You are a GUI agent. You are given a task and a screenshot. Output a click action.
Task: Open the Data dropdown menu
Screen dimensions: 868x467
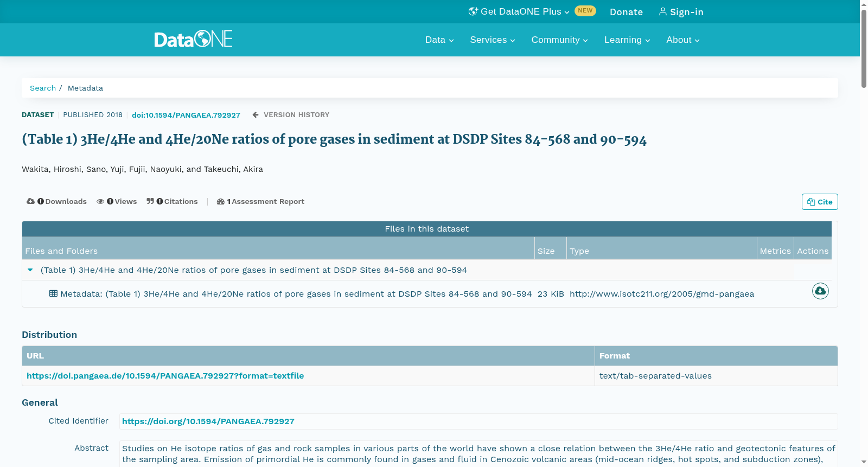[x=439, y=40]
